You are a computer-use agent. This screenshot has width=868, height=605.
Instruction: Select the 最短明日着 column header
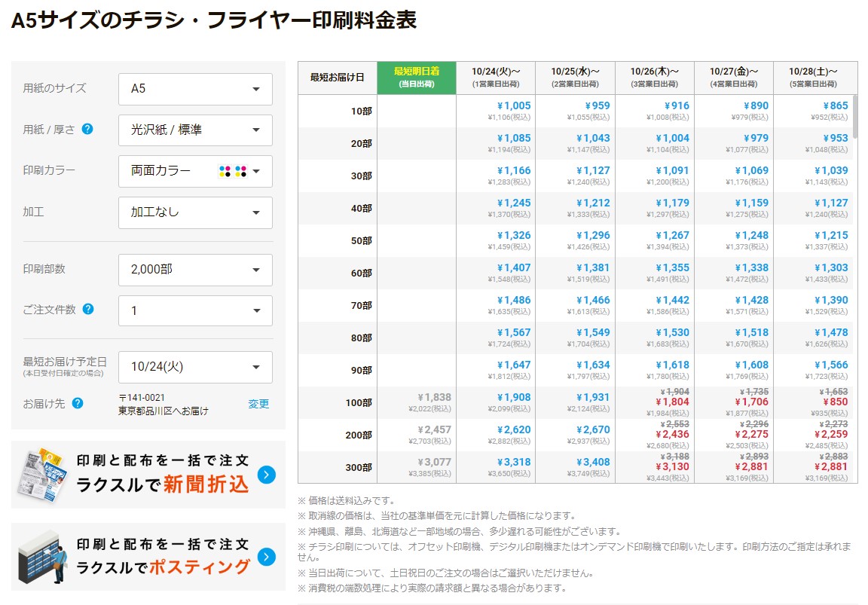coord(416,78)
